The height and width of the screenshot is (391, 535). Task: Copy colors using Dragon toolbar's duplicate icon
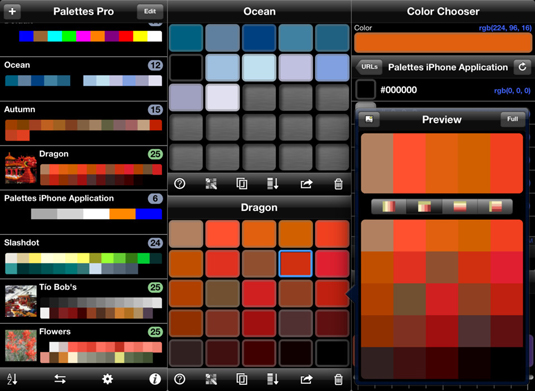click(242, 379)
